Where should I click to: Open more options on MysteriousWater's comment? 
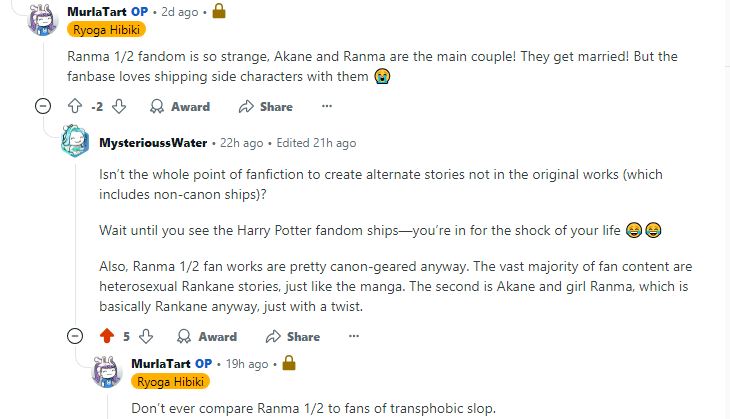coord(353,336)
